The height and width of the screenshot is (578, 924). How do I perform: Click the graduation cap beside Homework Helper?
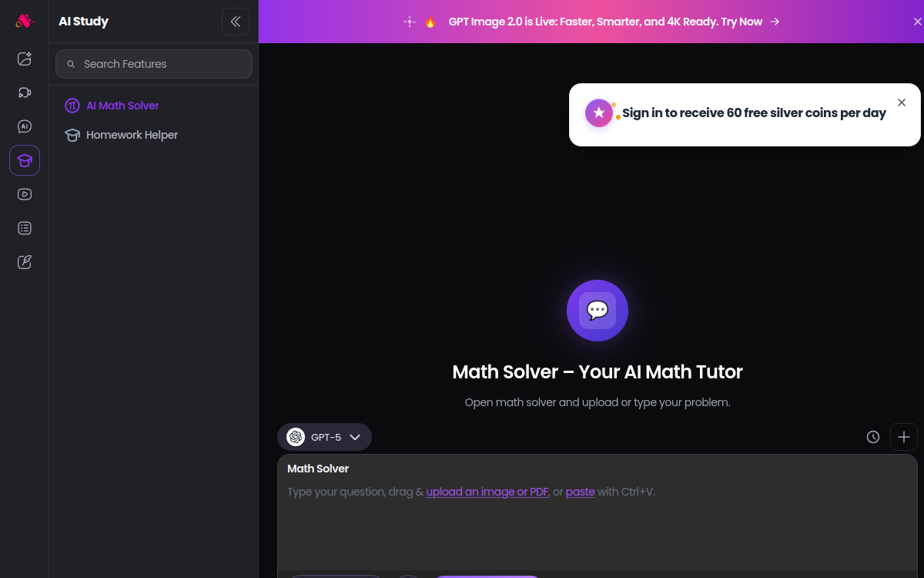(x=72, y=135)
